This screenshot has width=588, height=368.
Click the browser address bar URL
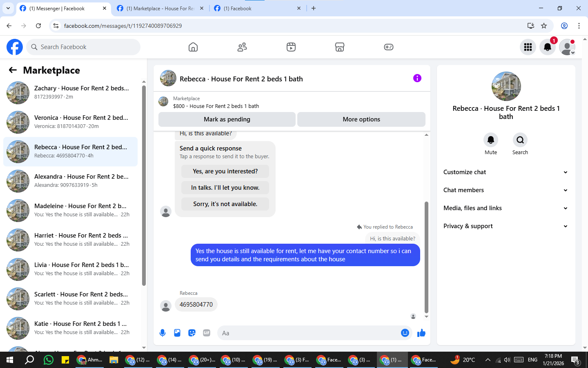(x=123, y=26)
